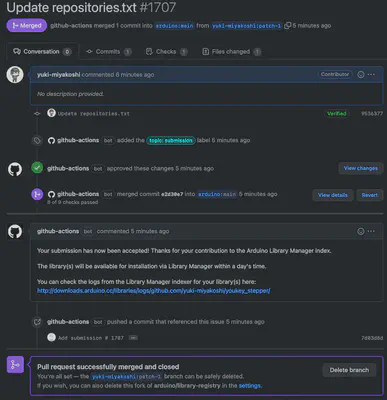Click the green approved checkmark icon
The image size is (387, 400).
pyautogui.click(x=37, y=168)
